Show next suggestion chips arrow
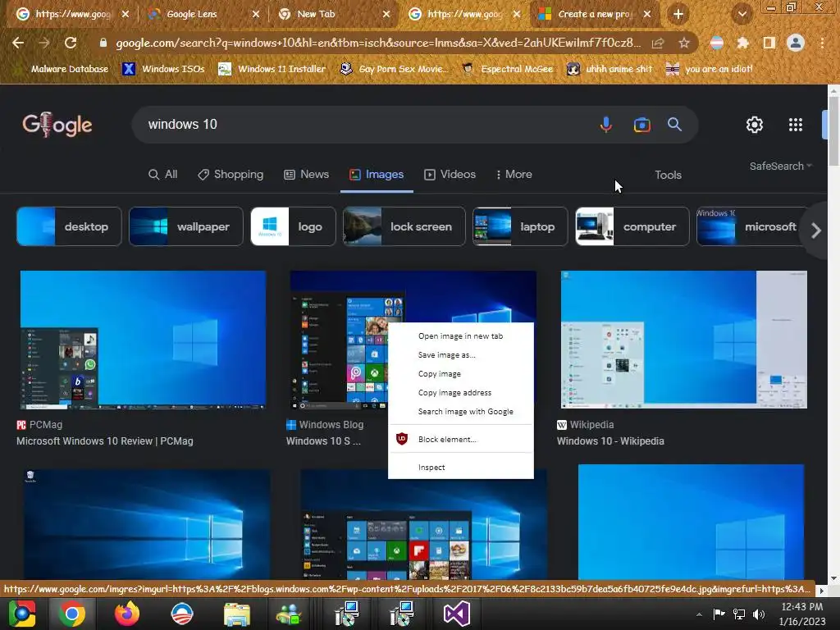840x630 pixels. click(x=816, y=231)
